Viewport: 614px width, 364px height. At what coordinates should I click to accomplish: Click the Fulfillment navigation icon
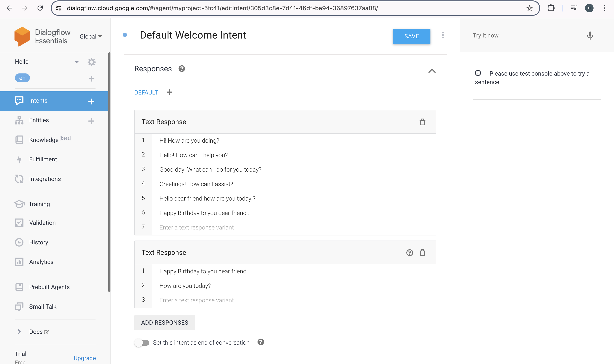[19, 159]
